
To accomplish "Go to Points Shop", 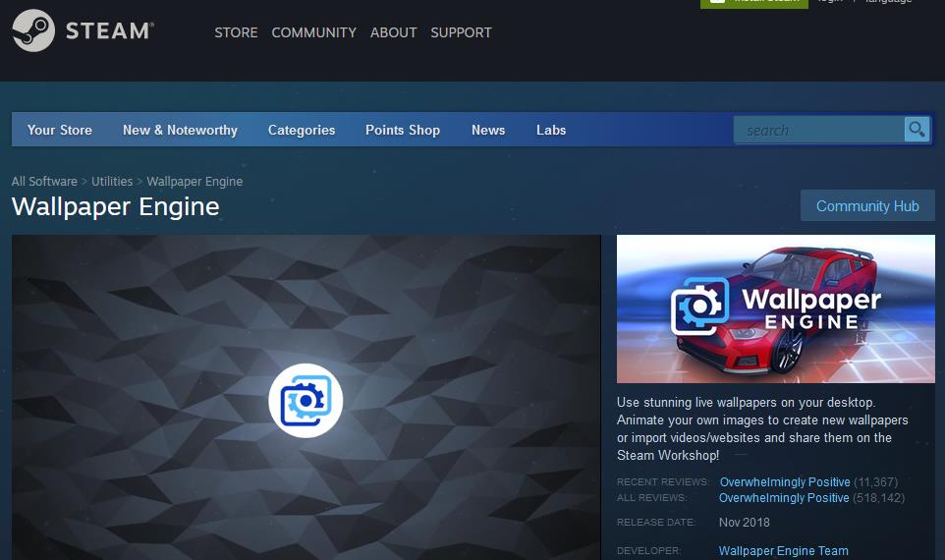I will [x=403, y=130].
